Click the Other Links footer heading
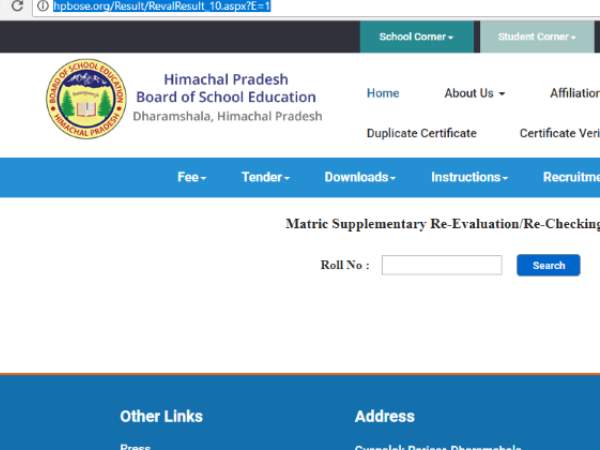 (161, 416)
